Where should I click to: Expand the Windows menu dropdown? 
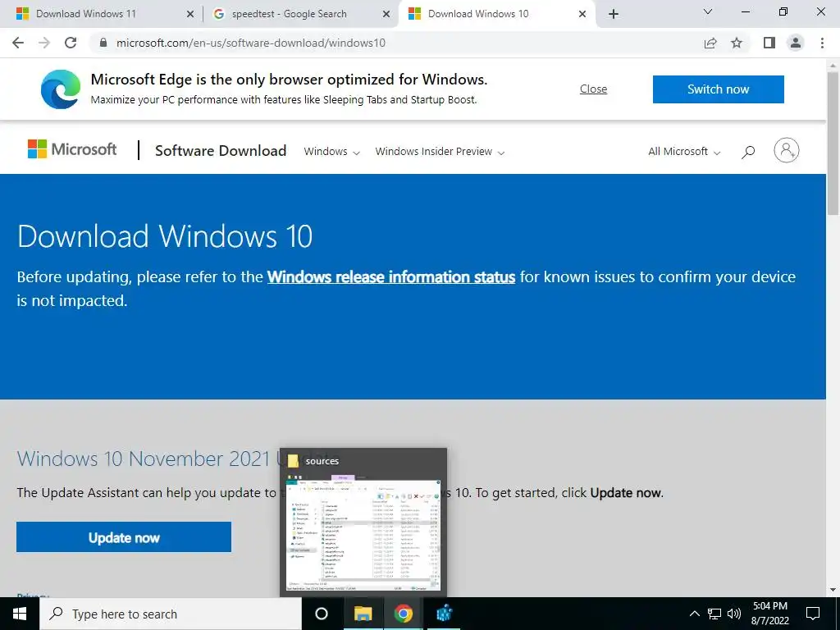(x=331, y=152)
